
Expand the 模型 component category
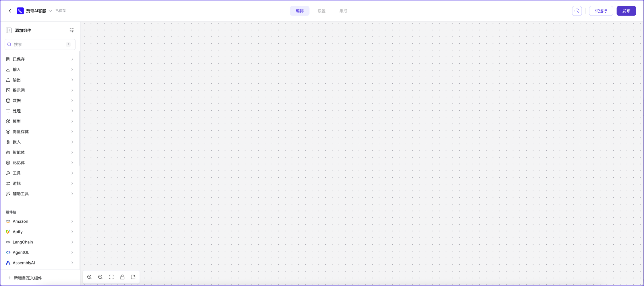40,121
